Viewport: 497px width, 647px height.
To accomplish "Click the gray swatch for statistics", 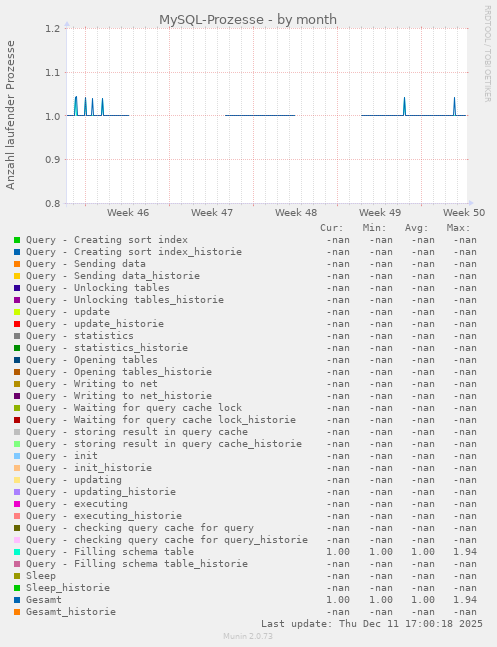I will pyautogui.click(x=17, y=336).
